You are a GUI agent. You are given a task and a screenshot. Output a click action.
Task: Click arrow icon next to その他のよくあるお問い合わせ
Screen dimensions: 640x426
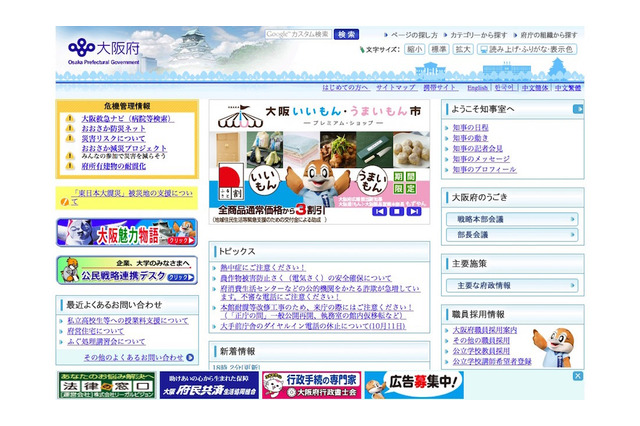coord(190,357)
